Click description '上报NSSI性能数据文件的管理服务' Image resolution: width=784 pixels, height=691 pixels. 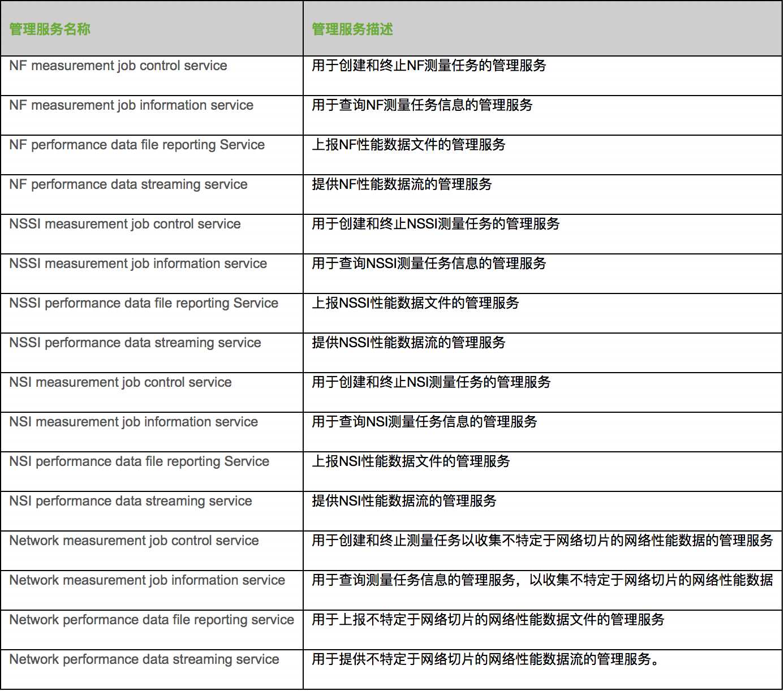[415, 303]
